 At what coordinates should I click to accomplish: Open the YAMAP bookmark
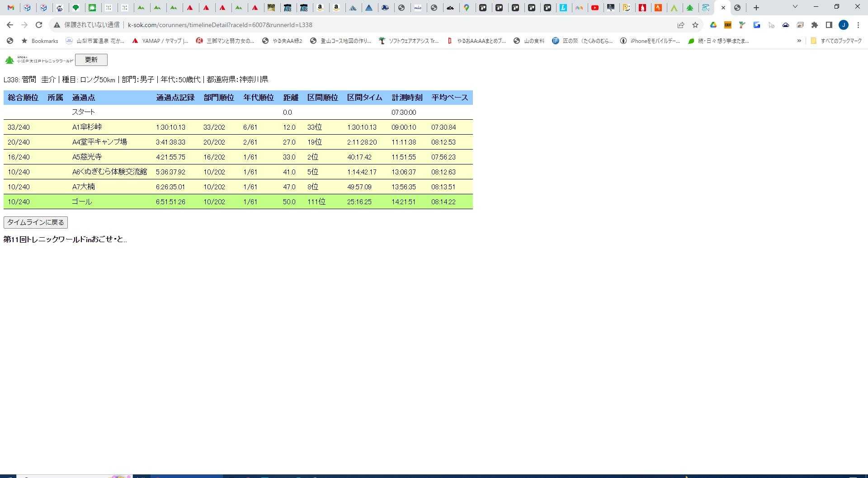tap(160, 41)
